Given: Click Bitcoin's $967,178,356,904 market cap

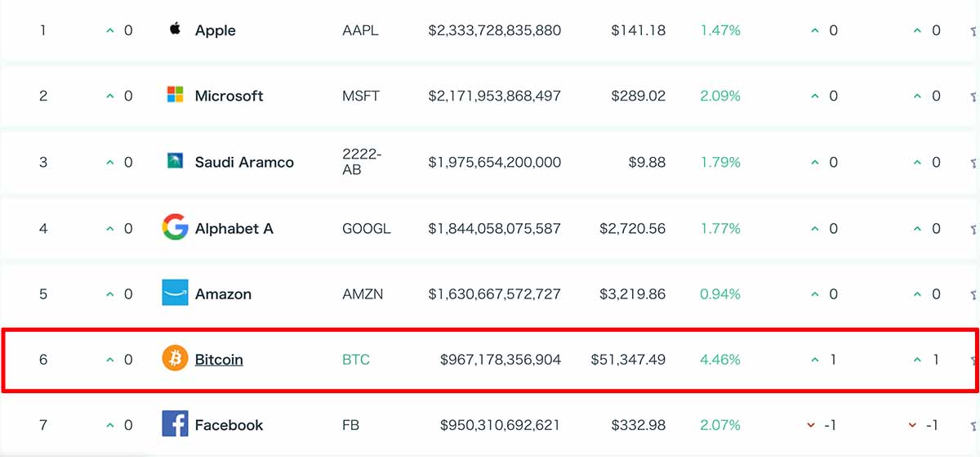Looking at the screenshot, I should pyautogui.click(x=501, y=359).
